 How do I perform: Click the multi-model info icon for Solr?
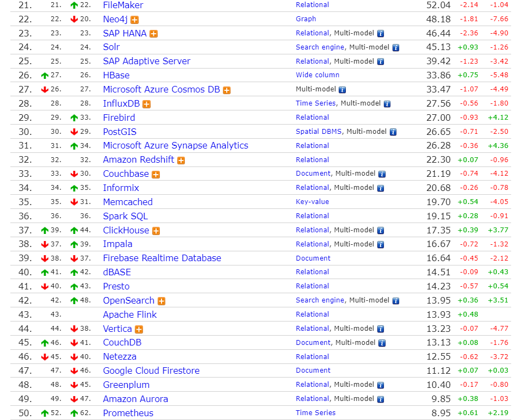point(396,48)
